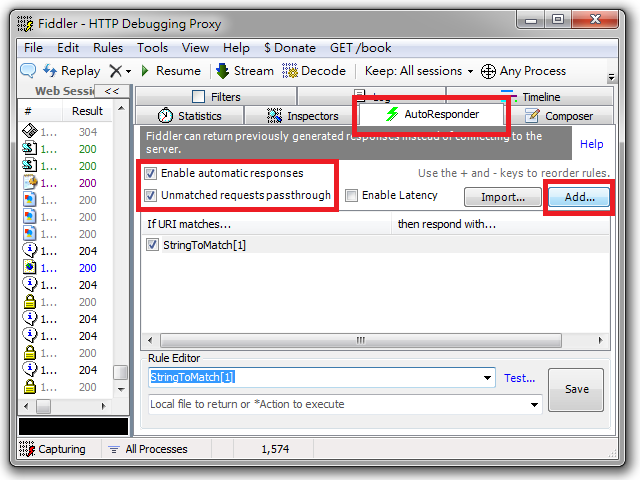This screenshot has height=480, width=640.
Task: Click the Remove sessions X icon
Action: (116, 71)
